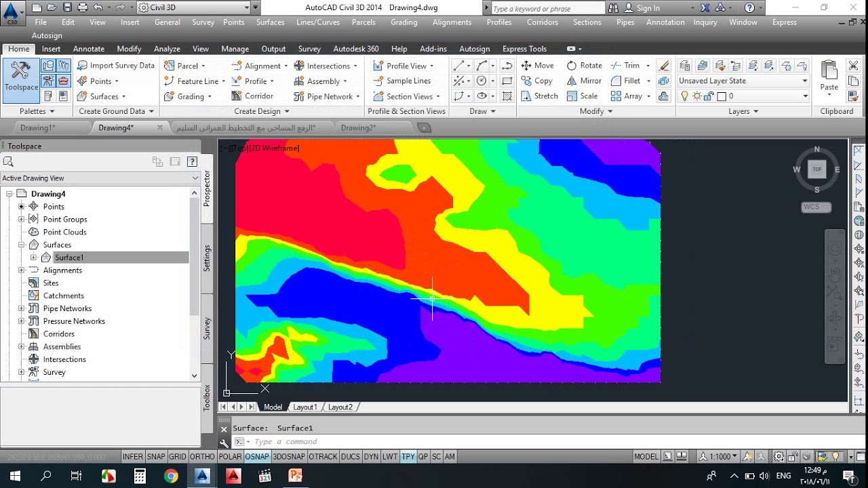Toggle GRID display in status bar
Screen dimensions: 868x488
(178, 457)
